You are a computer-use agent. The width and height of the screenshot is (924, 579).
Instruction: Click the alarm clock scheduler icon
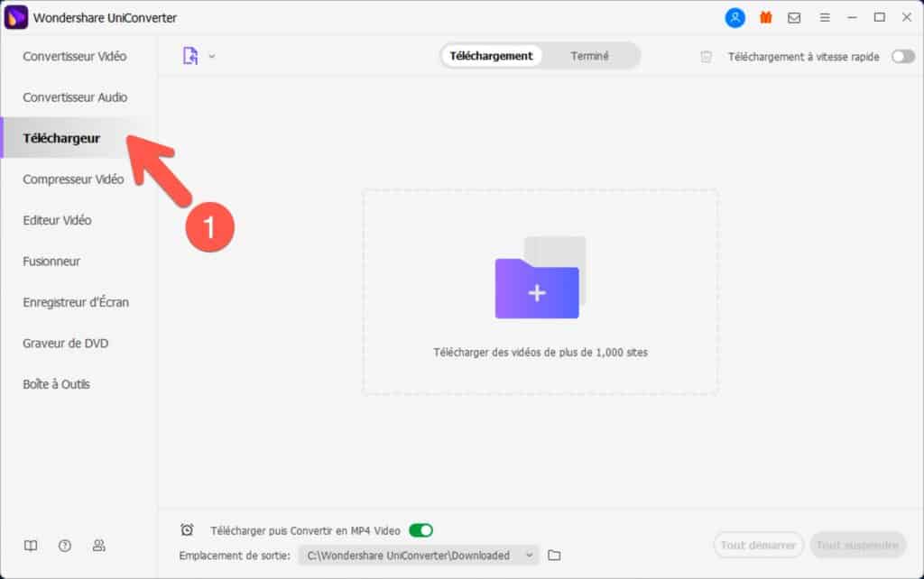187,530
